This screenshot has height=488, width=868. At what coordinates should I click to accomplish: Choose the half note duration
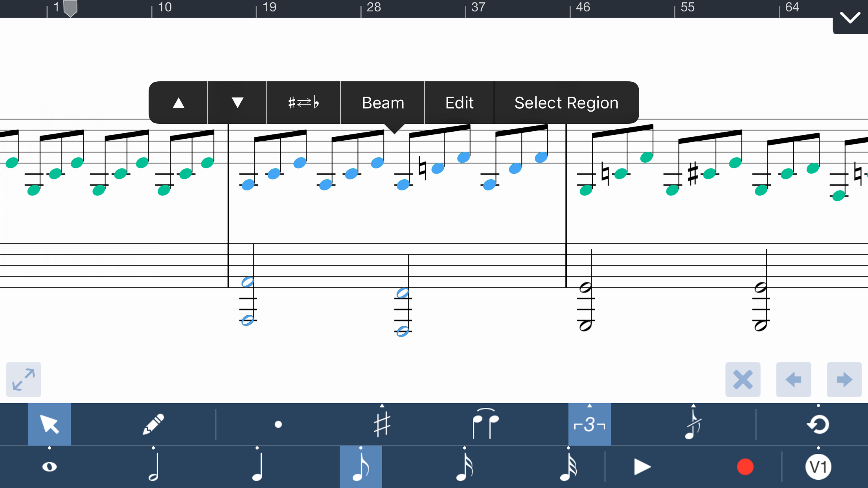(153, 467)
